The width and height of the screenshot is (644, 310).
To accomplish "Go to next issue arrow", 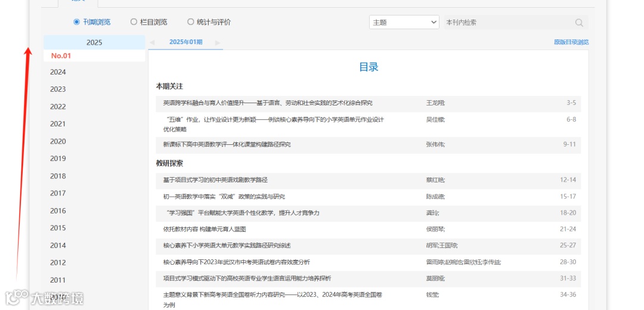I will 218,42.
